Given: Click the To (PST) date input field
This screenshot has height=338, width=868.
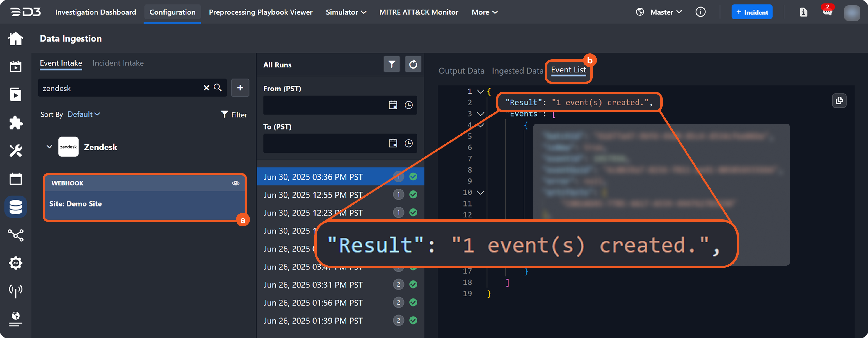Looking at the screenshot, I should point(340,143).
